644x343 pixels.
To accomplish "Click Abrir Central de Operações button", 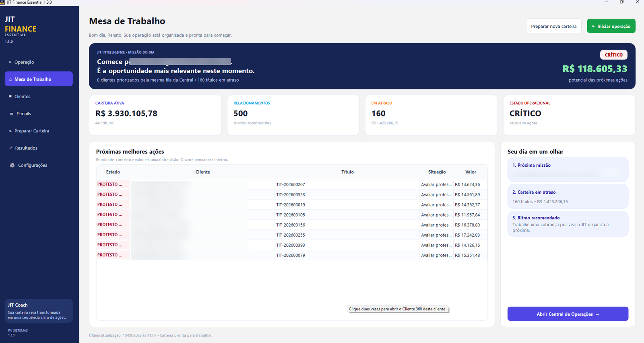I will tap(568, 314).
